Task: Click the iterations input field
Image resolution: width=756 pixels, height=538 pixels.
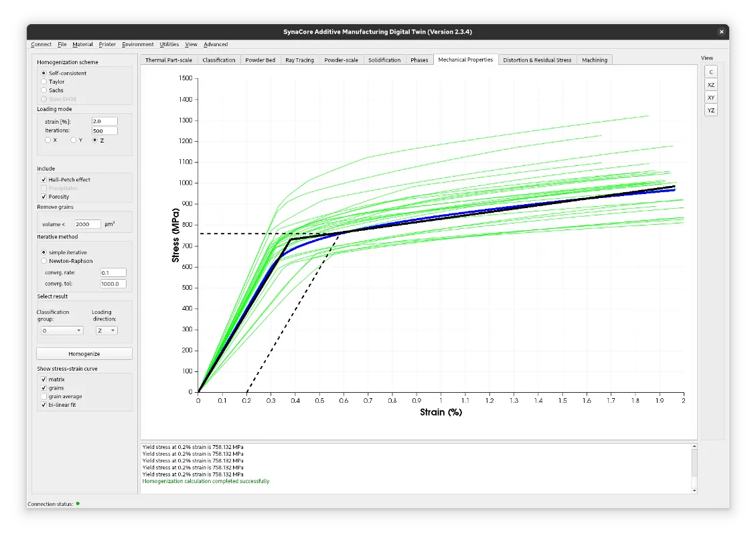Action: [104, 131]
